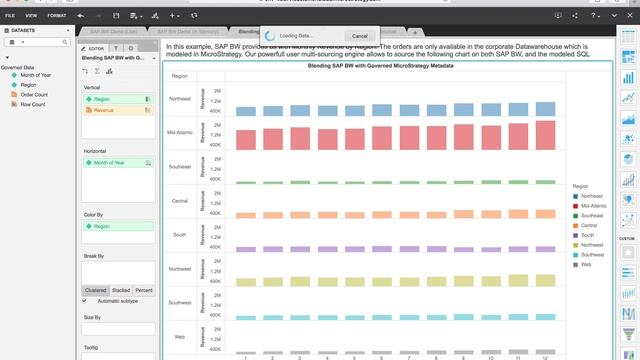Switch to the Filter panel tab
640x360 pixels.
pyautogui.click(x=116, y=48)
